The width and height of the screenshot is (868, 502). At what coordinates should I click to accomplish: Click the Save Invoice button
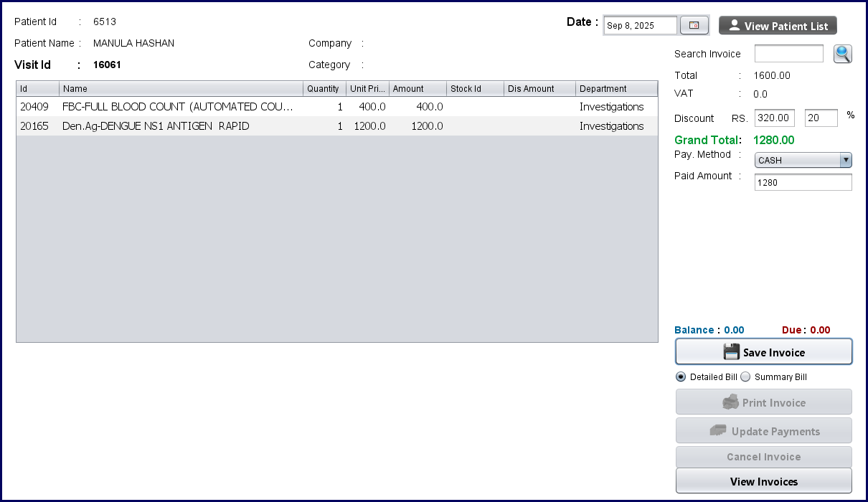[x=763, y=352]
